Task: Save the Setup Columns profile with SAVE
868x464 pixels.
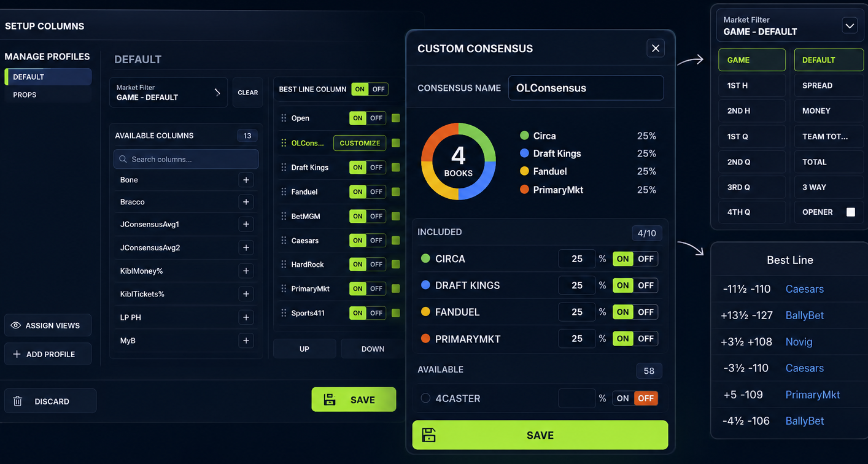Action: 354,400
